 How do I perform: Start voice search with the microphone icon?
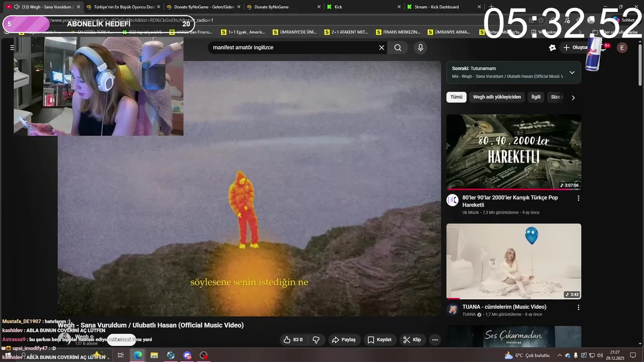[x=421, y=48]
